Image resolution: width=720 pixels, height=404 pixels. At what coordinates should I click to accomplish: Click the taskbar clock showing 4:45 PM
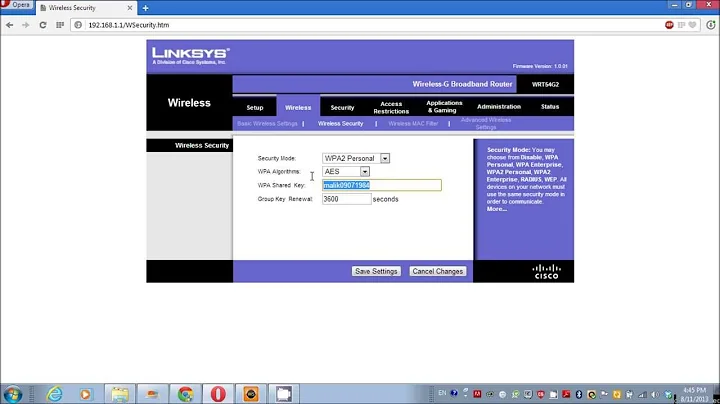(x=694, y=394)
